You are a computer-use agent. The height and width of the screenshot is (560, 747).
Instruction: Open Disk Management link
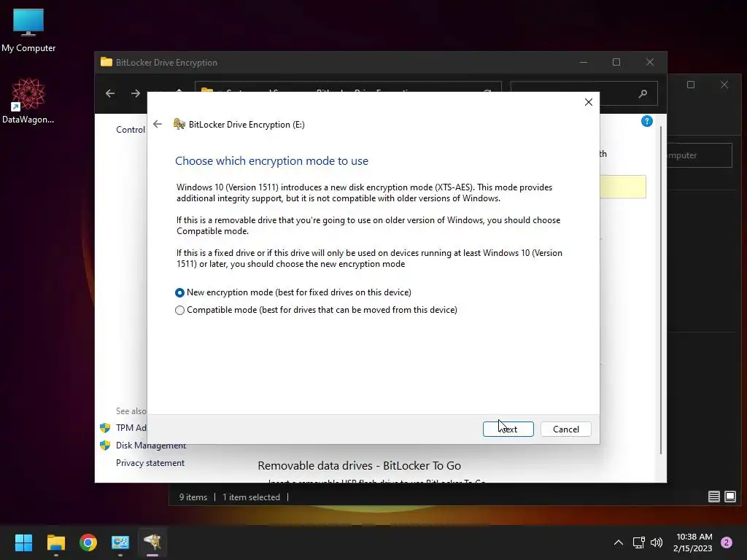(150, 446)
